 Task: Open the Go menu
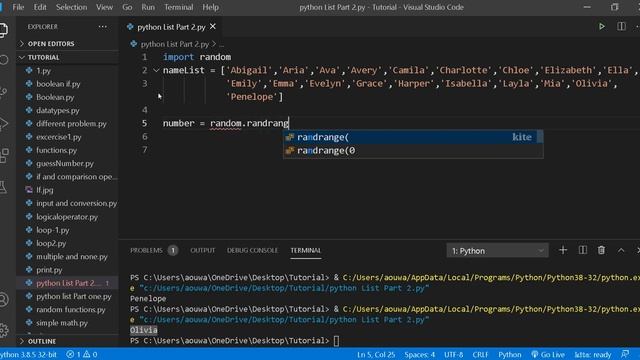click(127, 7)
